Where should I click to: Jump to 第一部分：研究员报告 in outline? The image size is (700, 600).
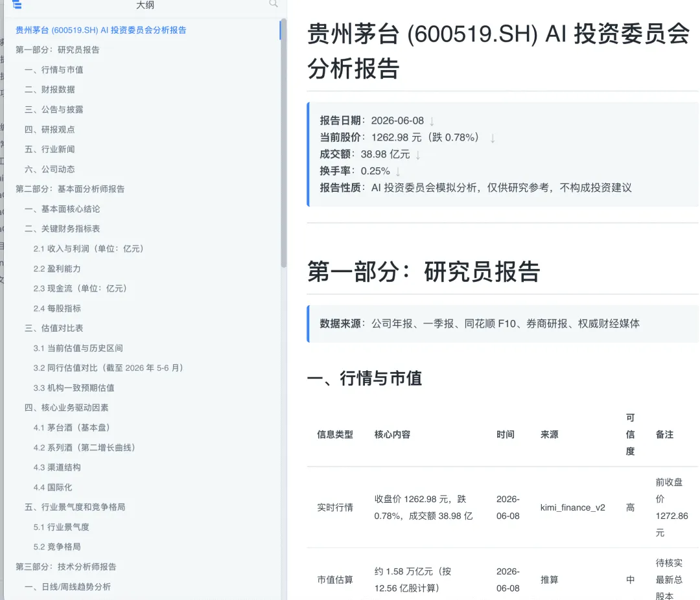pos(58,49)
